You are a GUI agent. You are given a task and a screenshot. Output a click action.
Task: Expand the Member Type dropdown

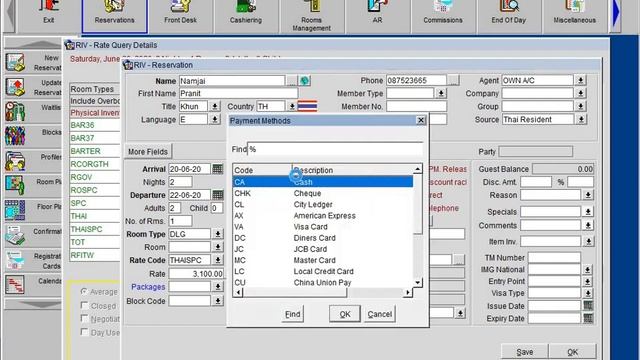tap(441, 93)
